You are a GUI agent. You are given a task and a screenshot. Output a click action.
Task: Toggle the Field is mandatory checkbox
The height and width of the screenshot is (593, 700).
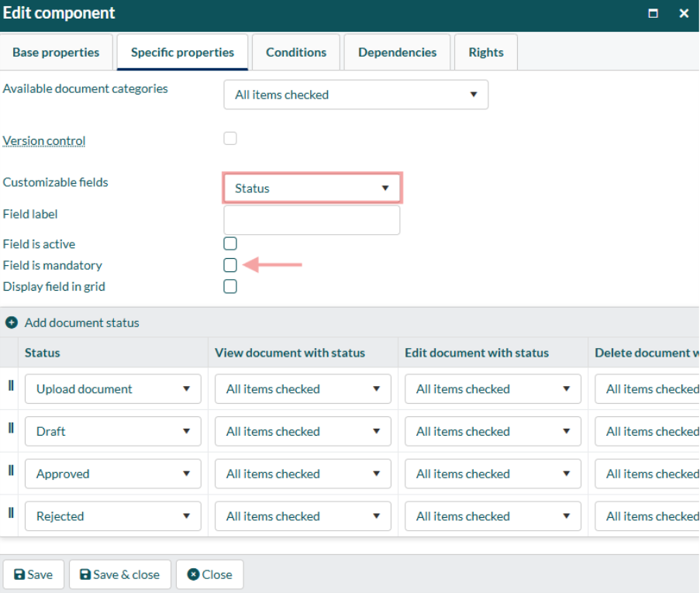pos(230,265)
